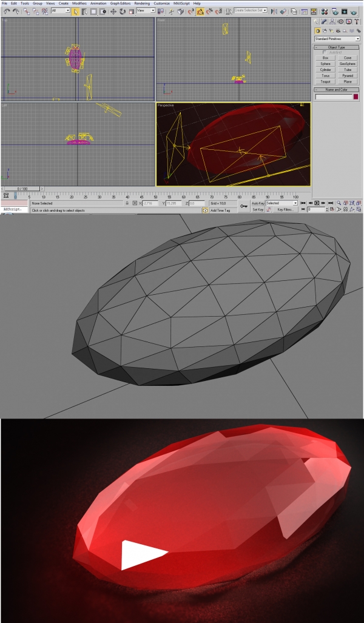Activate the Select Object arrow tool
364x623 pixels.
[75, 12]
